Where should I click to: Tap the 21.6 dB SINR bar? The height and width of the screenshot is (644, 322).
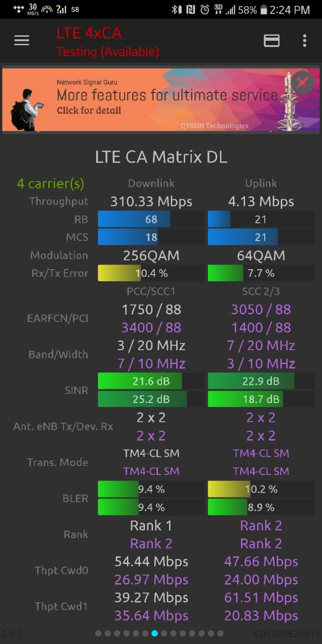[x=151, y=381]
